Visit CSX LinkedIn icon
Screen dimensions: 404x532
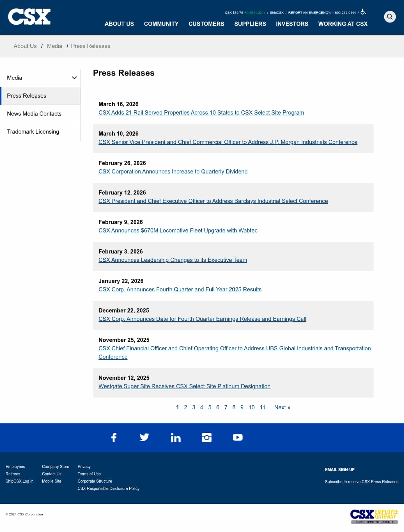click(x=176, y=438)
